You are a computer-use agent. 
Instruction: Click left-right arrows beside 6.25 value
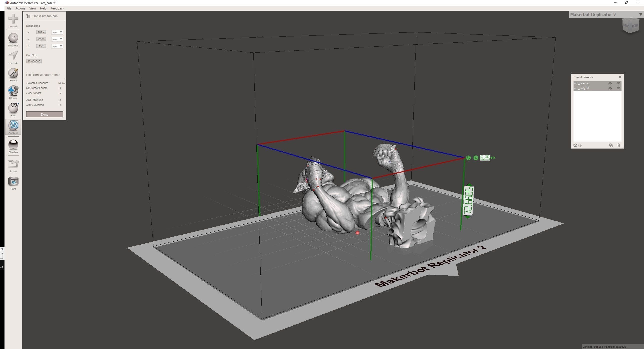(x=493, y=158)
